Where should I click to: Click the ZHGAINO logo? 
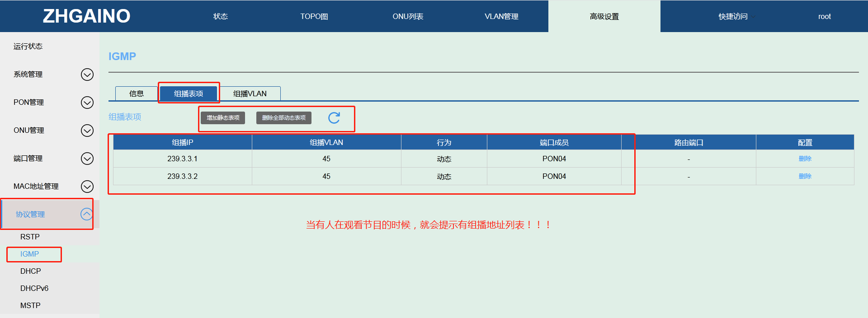pos(86,16)
